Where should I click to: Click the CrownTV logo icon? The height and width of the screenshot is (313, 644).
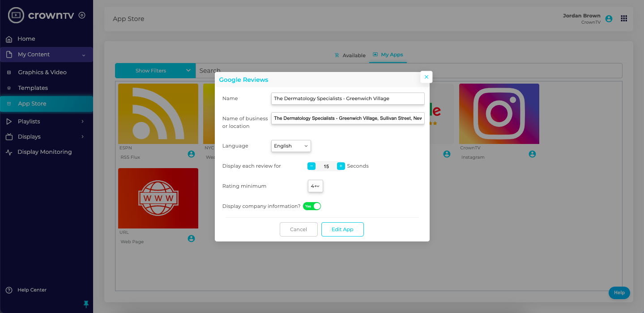click(16, 15)
